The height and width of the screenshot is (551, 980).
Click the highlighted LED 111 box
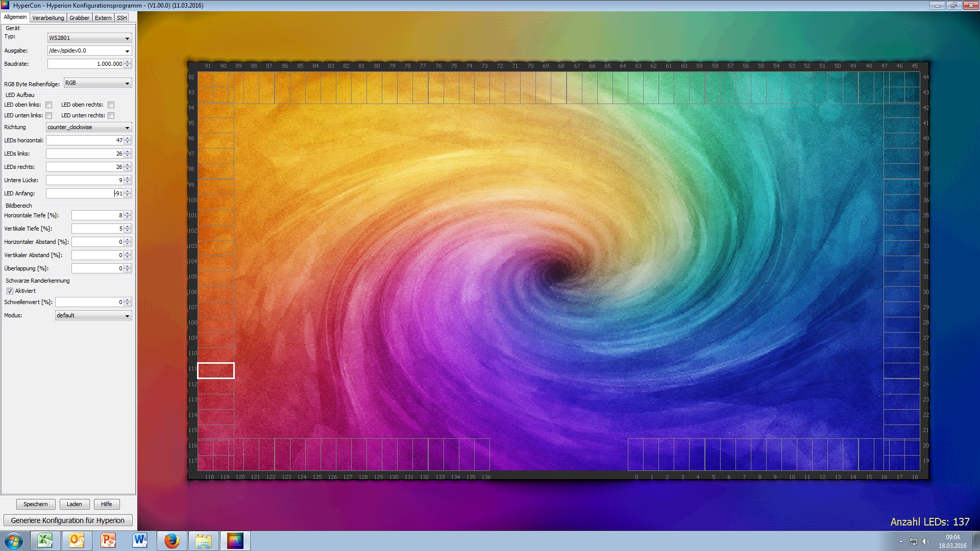216,371
